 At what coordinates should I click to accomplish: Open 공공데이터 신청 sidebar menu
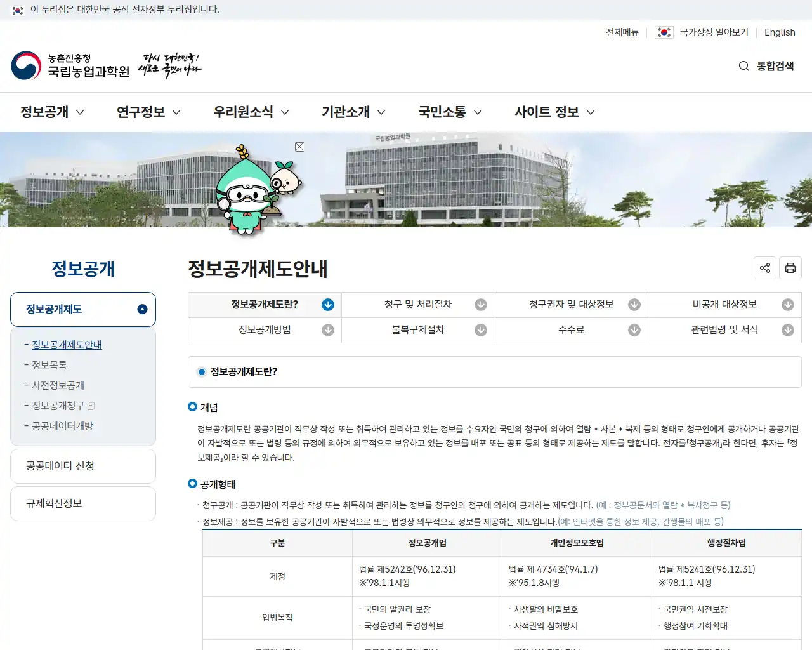[x=83, y=466]
